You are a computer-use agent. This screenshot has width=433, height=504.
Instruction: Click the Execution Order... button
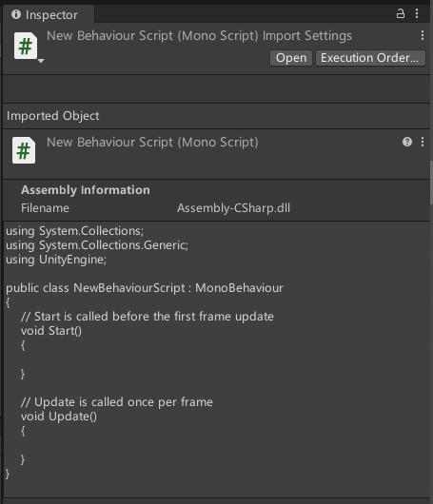(370, 58)
